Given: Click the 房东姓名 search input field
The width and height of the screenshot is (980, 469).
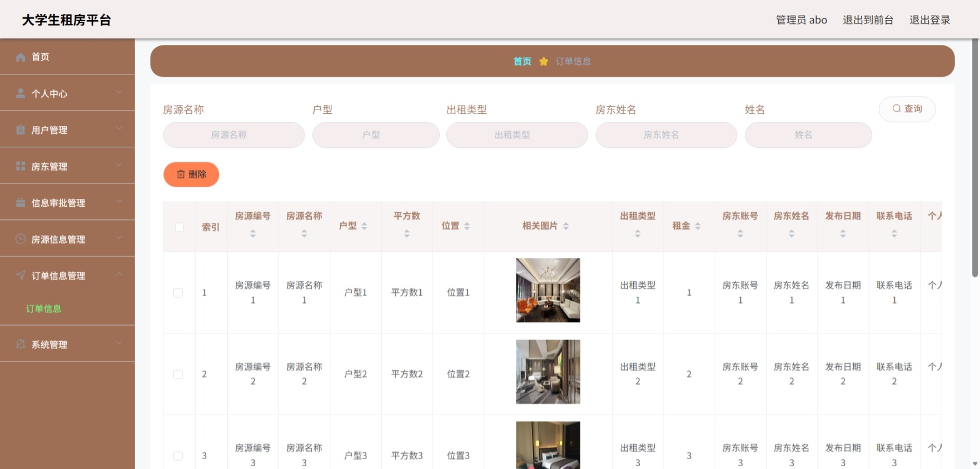Looking at the screenshot, I should click(666, 135).
